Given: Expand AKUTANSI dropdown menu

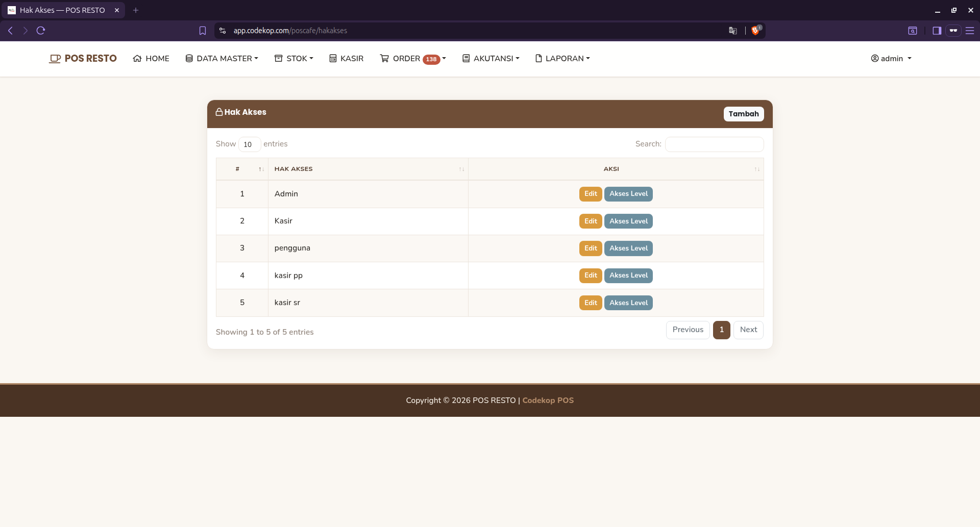Looking at the screenshot, I should [x=491, y=59].
